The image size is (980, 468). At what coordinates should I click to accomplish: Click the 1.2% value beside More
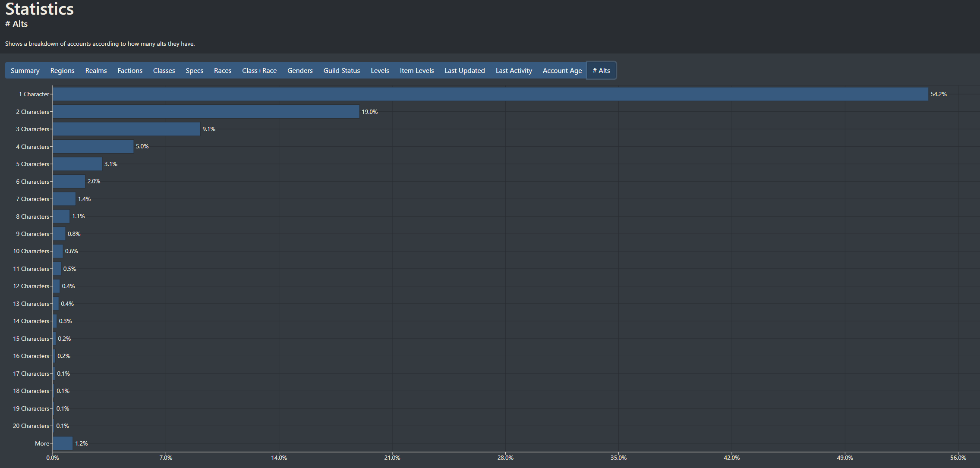pyautogui.click(x=82, y=443)
